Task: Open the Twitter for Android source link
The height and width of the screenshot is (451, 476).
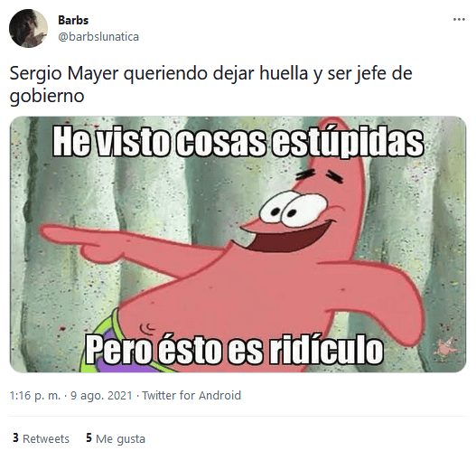Action: pos(191,396)
